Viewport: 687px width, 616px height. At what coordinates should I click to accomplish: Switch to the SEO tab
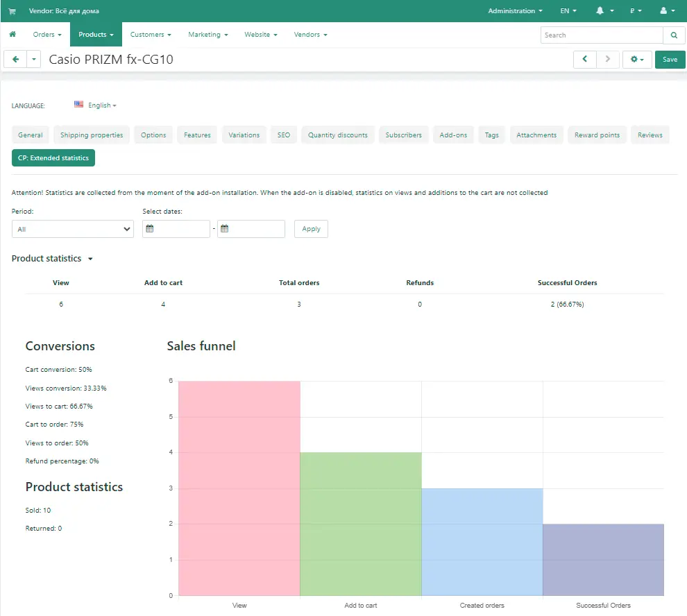[x=284, y=135]
